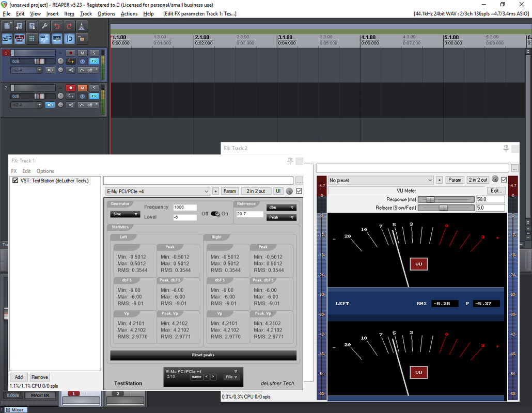Image resolution: width=532 pixels, height=413 pixels.
Task: Click the Reset peaks button
Action: point(203,355)
